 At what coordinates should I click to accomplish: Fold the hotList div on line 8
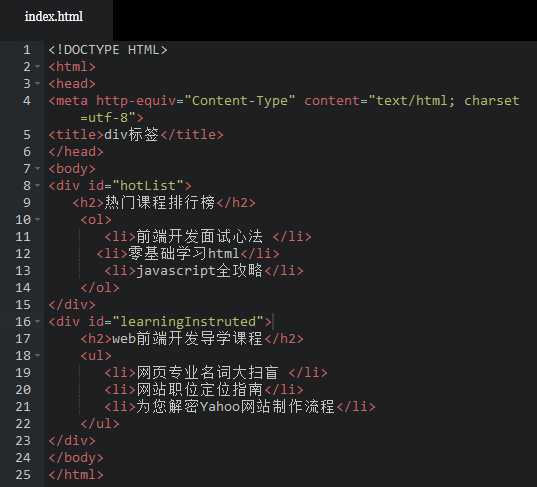point(38,185)
